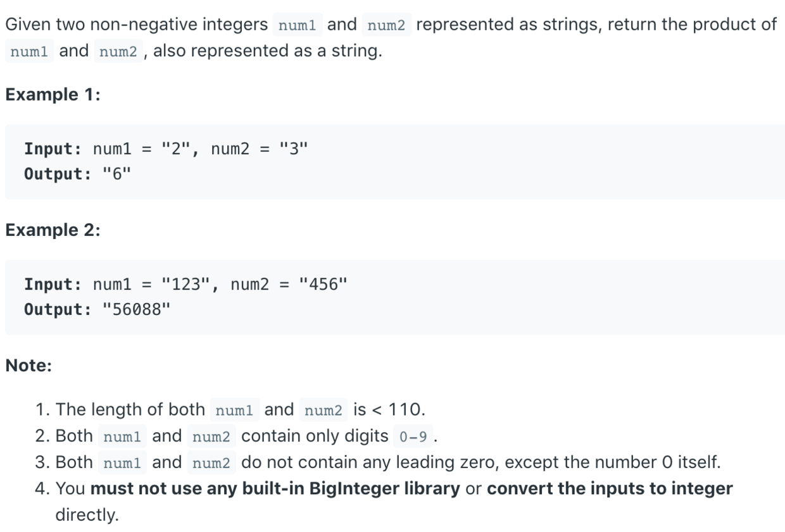Click the word "directly." ending note four
The width and height of the screenshot is (785, 532).
pyautogui.click(x=87, y=514)
